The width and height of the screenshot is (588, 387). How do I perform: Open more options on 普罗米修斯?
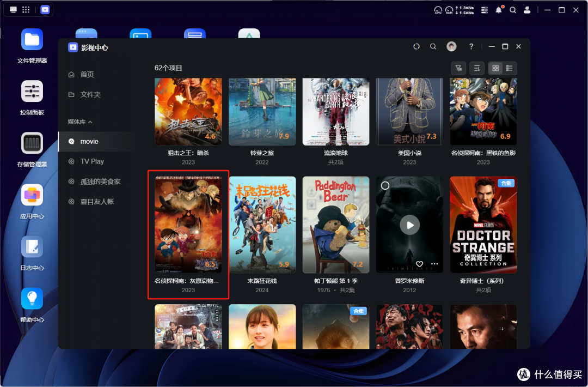(x=434, y=264)
